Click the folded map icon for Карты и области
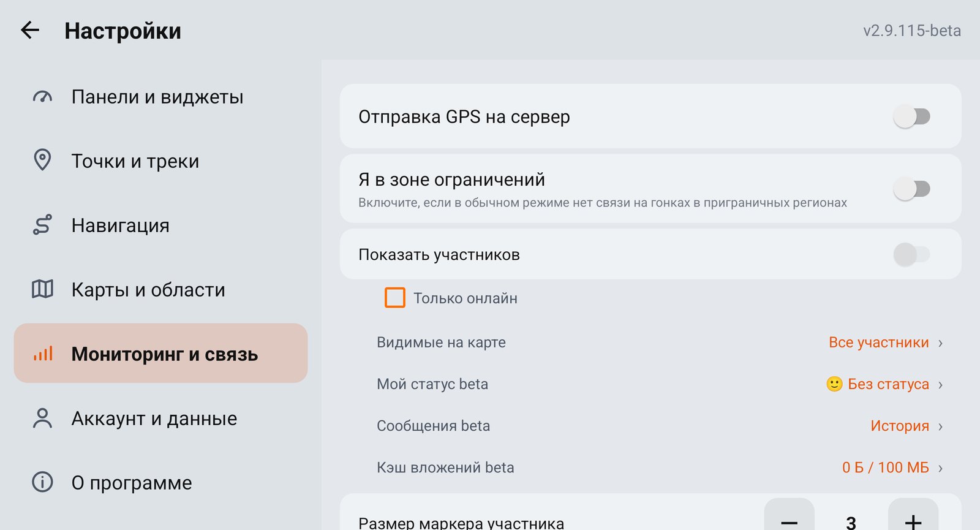This screenshot has height=530, width=980. (42, 289)
